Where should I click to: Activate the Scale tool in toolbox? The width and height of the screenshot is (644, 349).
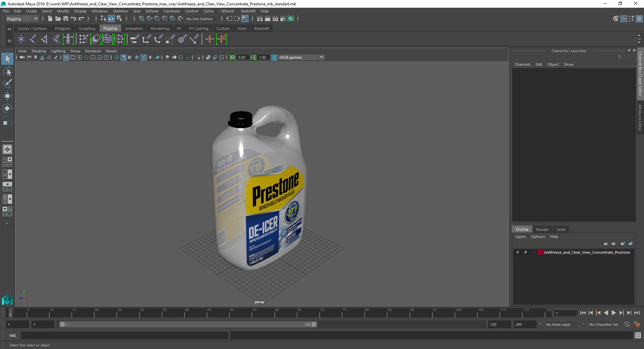pyautogui.click(x=7, y=121)
